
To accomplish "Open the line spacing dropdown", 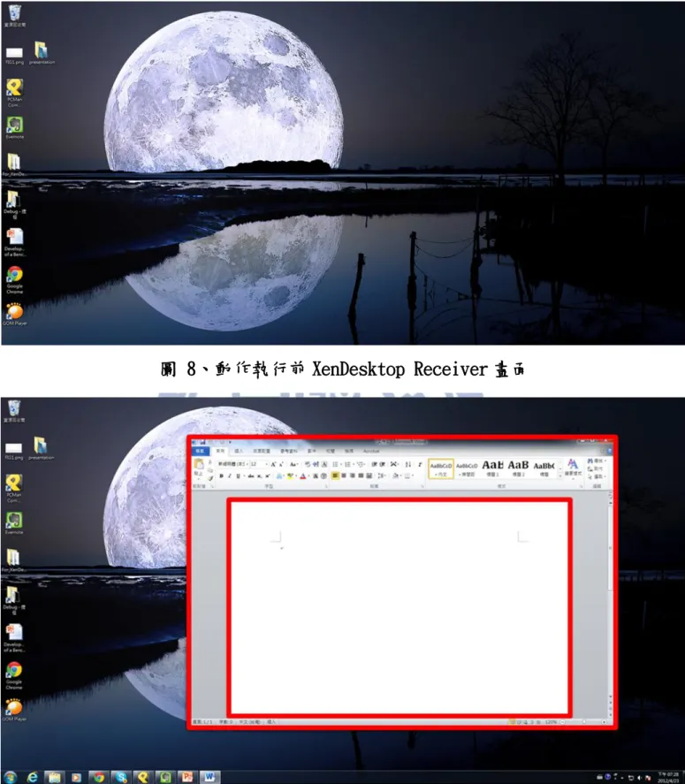I will tap(382, 476).
